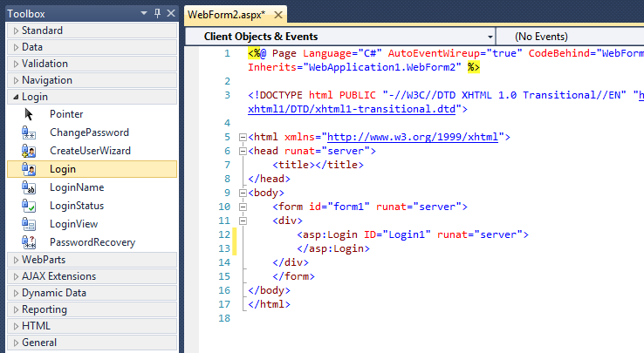
Task: Click Inherits="WebApplication1.WebForm2" attribute text
Action: pos(354,67)
